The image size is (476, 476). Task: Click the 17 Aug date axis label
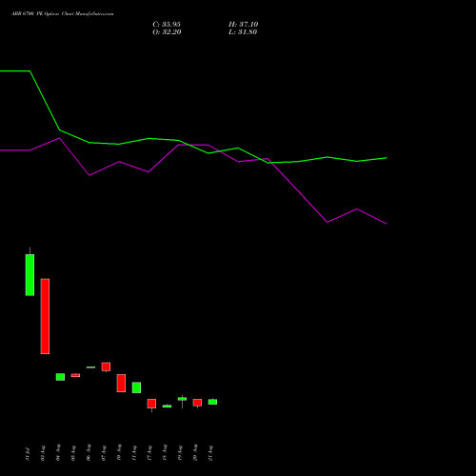pyautogui.click(x=149, y=453)
